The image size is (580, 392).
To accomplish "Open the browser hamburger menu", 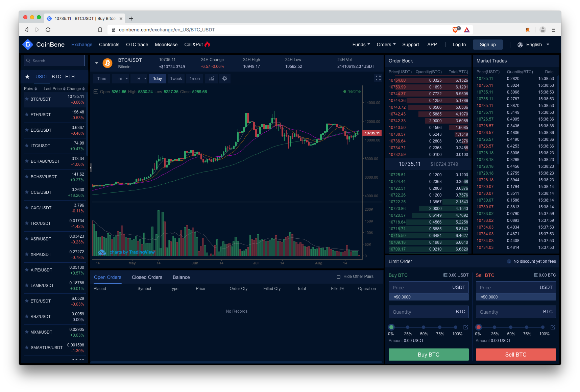I will point(554,30).
